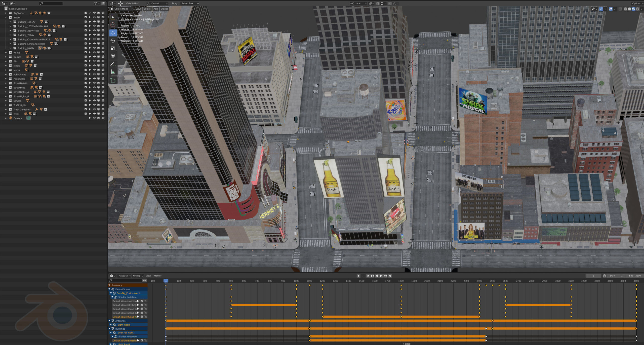Jump to next keyframe

(x=385, y=276)
